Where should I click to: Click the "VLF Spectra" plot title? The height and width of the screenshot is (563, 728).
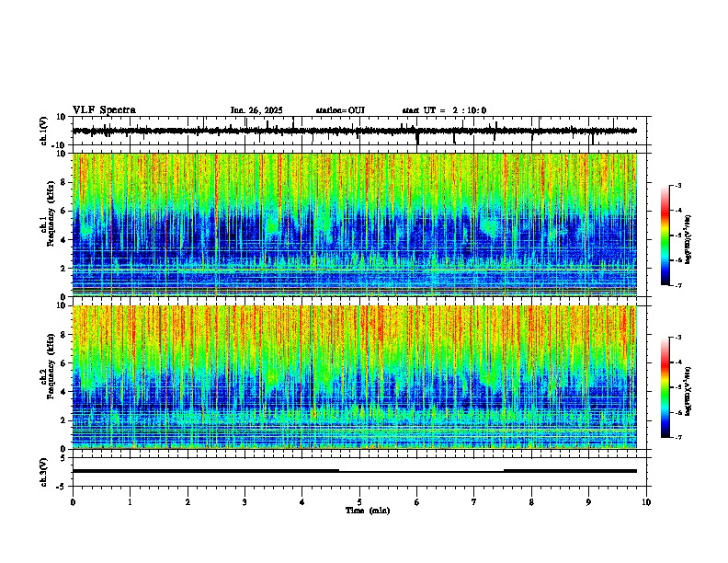[x=104, y=110]
